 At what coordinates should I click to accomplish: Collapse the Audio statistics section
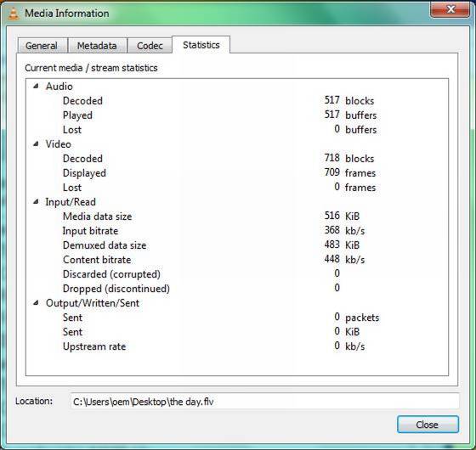point(36,86)
